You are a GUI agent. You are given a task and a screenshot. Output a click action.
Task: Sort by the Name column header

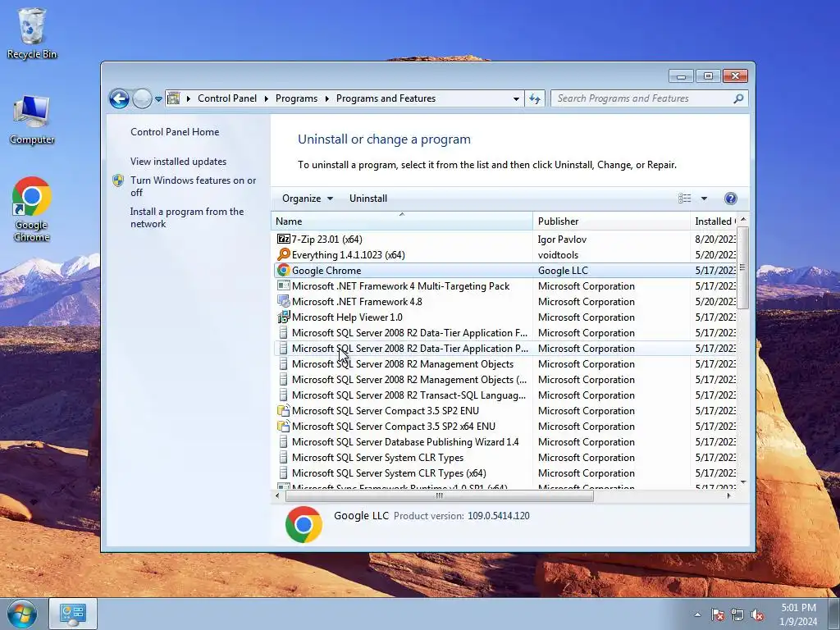[x=402, y=221]
